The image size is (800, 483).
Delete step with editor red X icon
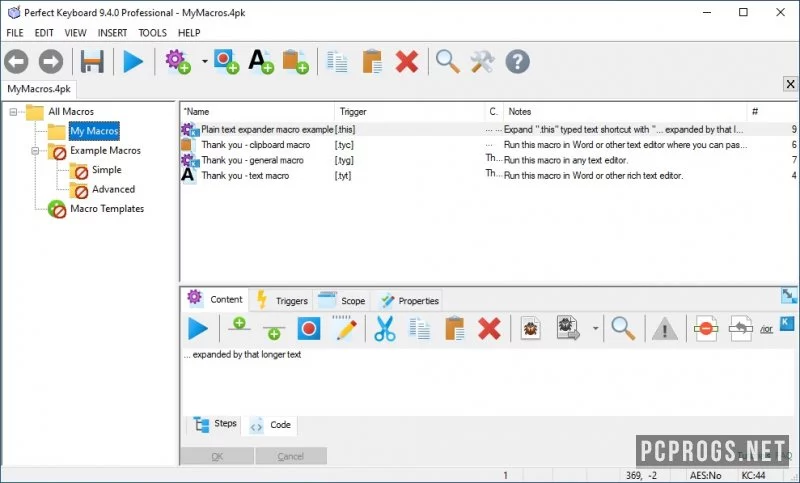click(x=489, y=328)
